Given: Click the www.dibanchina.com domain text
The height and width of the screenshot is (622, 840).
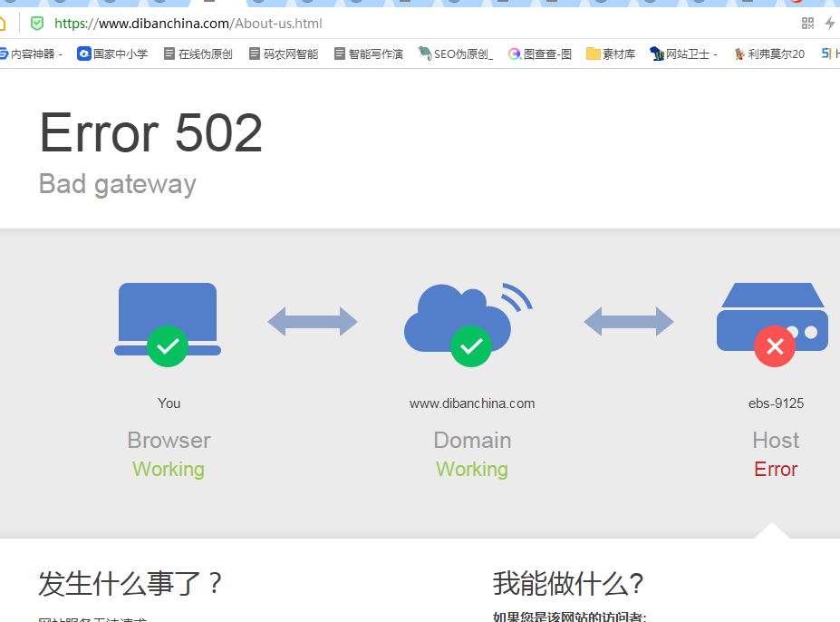Looking at the screenshot, I should coord(472,403).
